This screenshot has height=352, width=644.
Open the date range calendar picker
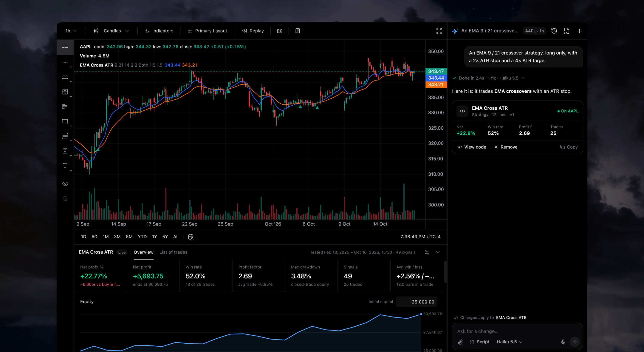coord(191,237)
